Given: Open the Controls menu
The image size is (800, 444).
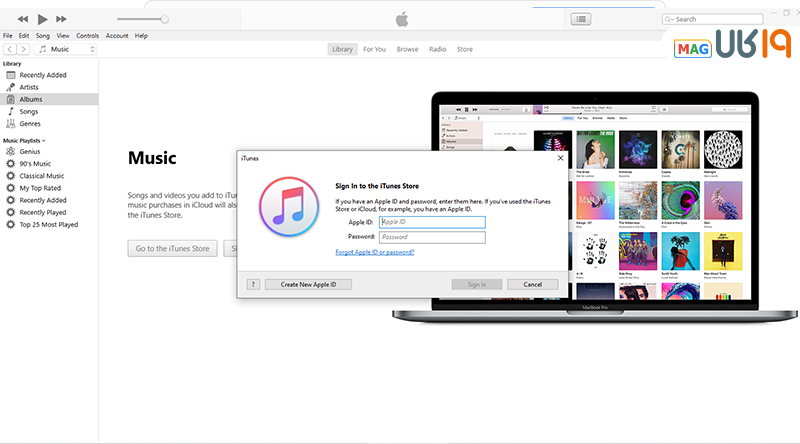Looking at the screenshot, I should coord(87,35).
